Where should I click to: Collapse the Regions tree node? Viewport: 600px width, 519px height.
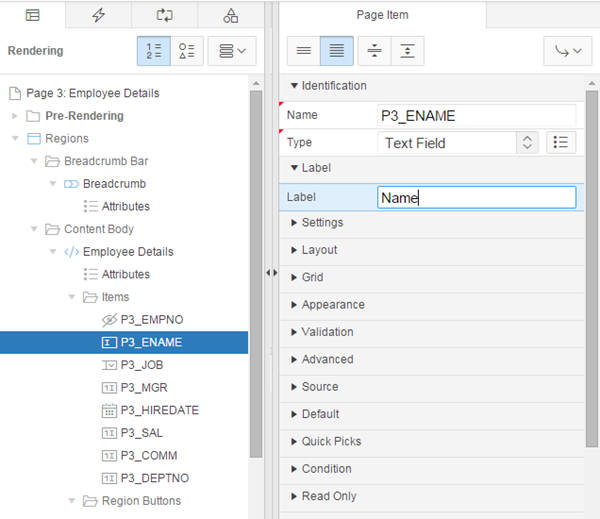[x=15, y=139]
